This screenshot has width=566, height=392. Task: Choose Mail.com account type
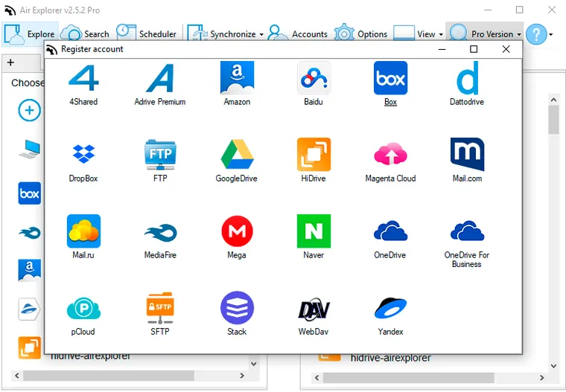click(467, 161)
